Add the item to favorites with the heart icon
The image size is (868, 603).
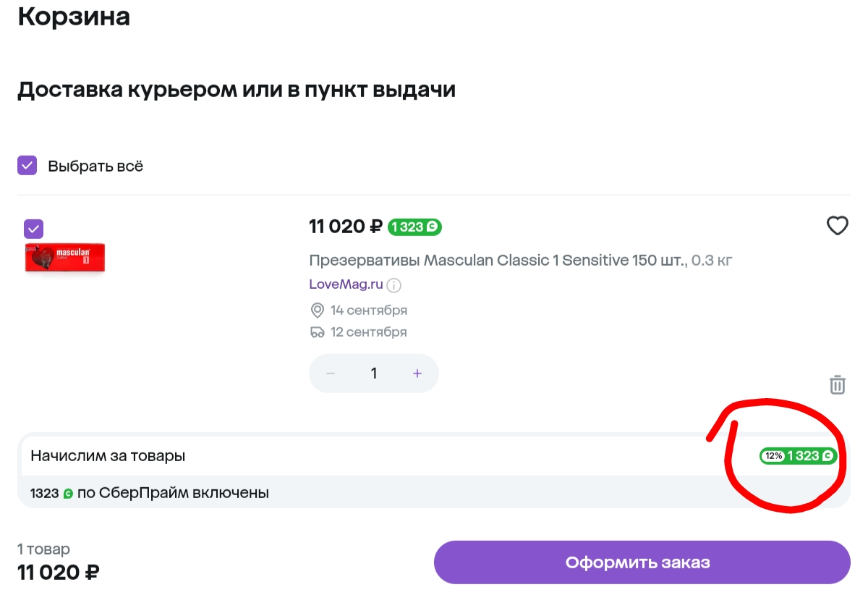pyautogui.click(x=837, y=227)
